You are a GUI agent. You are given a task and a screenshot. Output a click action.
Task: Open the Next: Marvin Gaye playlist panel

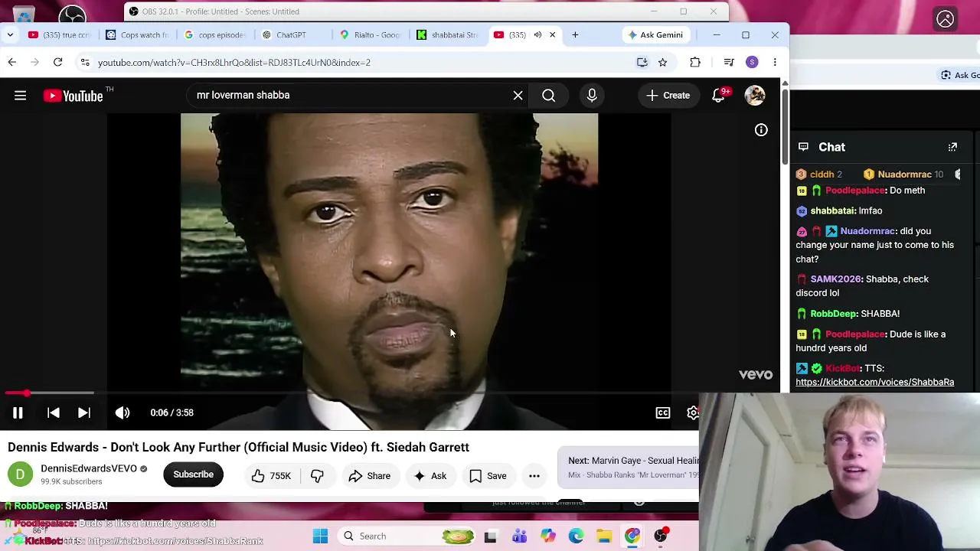point(629,467)
